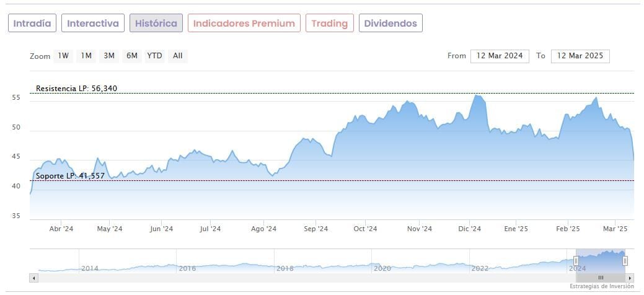Viewport: 644px width, 295px height.
Task: Select the 1W zoom range
Action: point(63,56)
